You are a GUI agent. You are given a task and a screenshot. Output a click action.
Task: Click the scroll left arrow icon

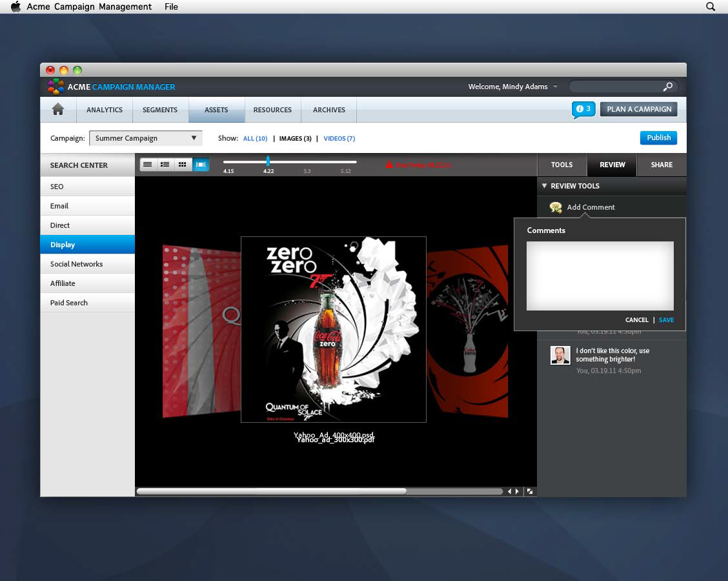click(x=509, y=491)
